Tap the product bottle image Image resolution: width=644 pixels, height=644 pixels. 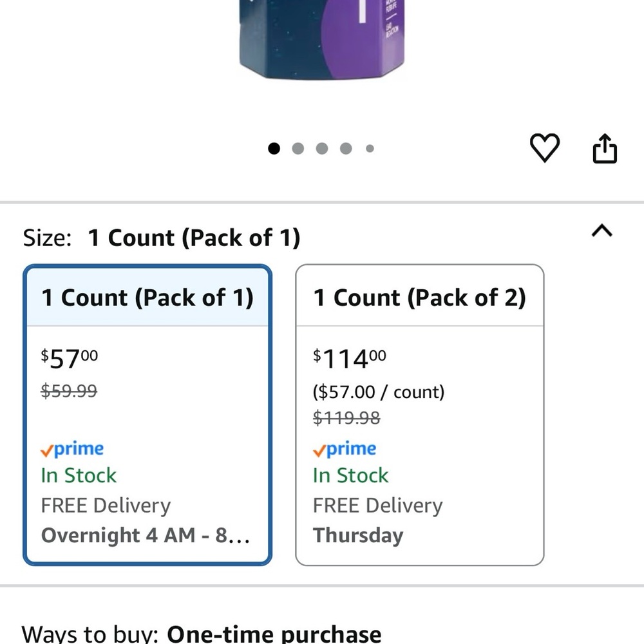[x=321, y=39]
